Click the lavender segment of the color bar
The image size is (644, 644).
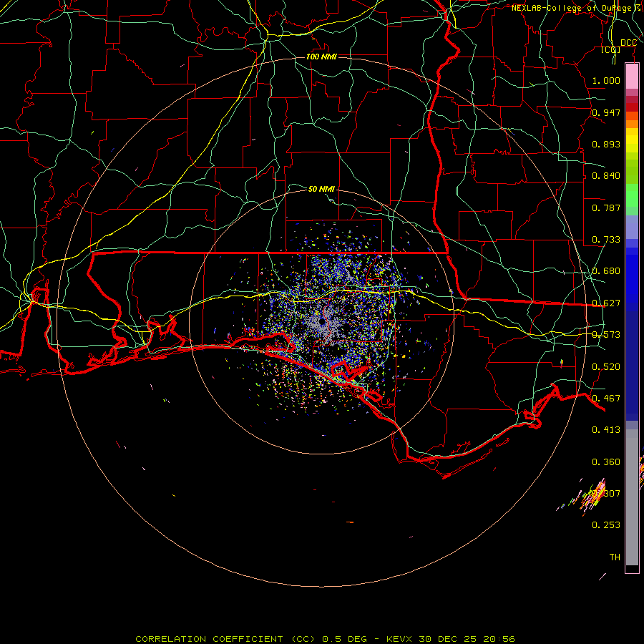tap(632, 227)
